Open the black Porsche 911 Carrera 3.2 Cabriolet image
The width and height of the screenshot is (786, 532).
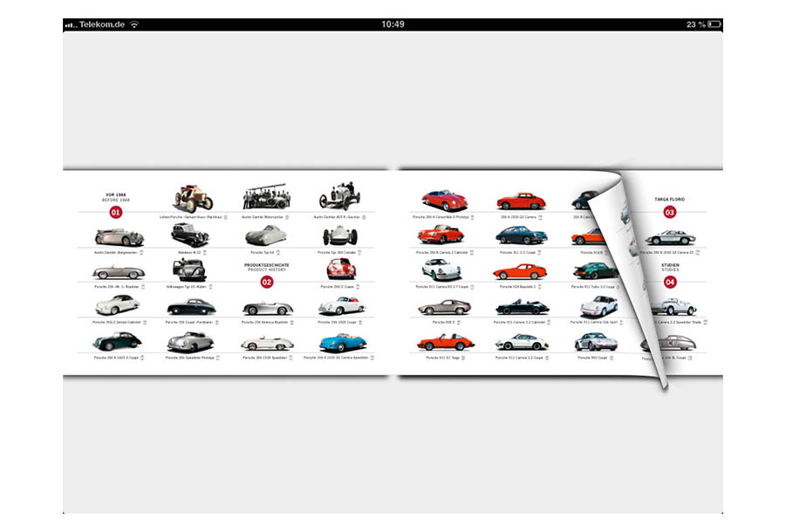point(523,306)
